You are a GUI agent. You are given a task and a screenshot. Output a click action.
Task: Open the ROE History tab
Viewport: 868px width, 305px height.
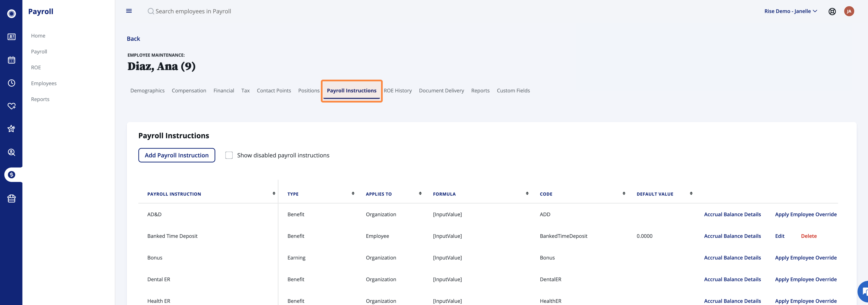click(x=398, y=91)
